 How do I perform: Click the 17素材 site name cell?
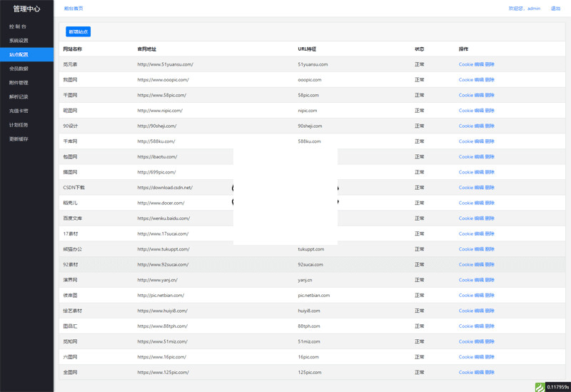(70, 234)
